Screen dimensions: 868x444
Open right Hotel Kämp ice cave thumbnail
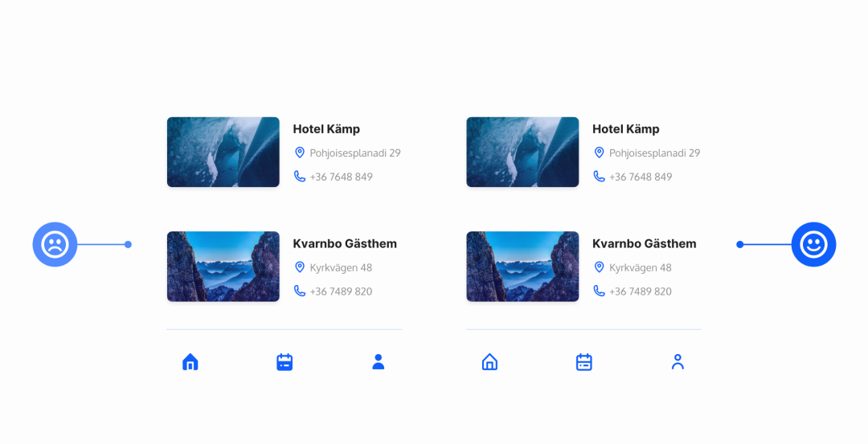tap(522, 152)
